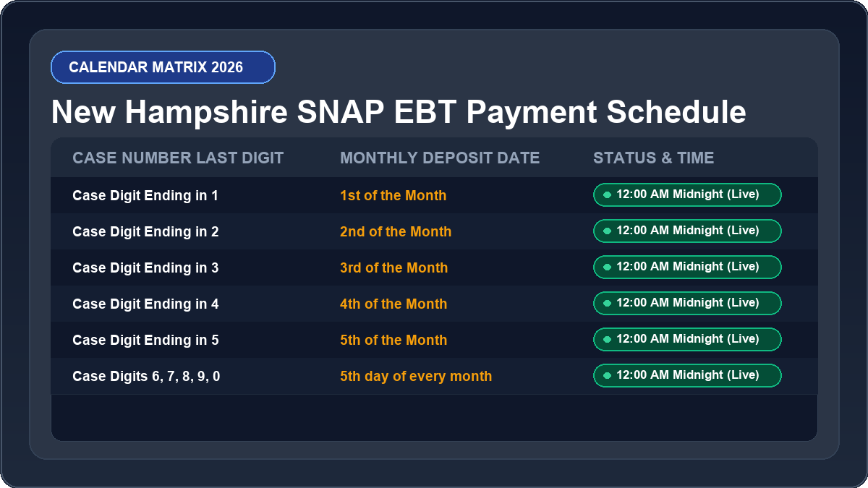This screenshot has width=868, height=488.
Task: Click the green live dot in digit 2 row
Action: tap(607, 231)
